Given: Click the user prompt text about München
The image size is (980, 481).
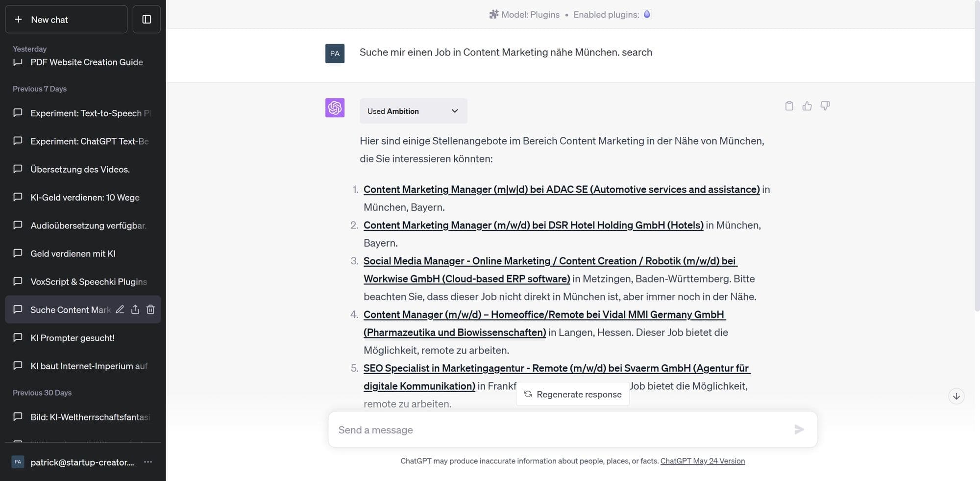Looking at the screenshot, I should tap(506, 52).
